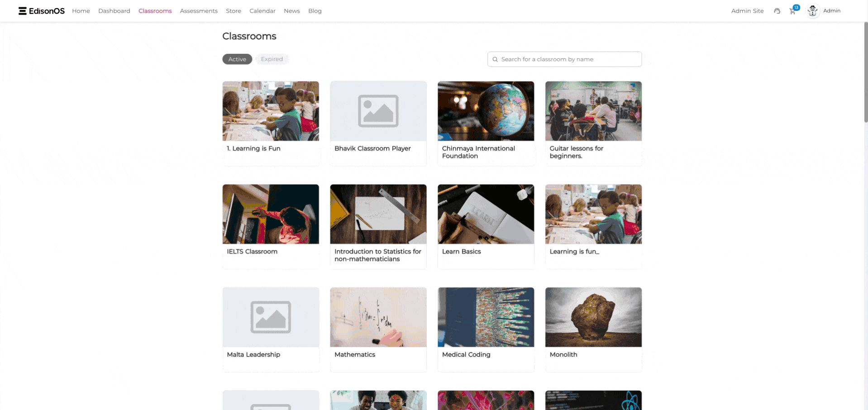Open the IELTS Classroom thumbnail
868x410 pixels.
coord(271,214)
